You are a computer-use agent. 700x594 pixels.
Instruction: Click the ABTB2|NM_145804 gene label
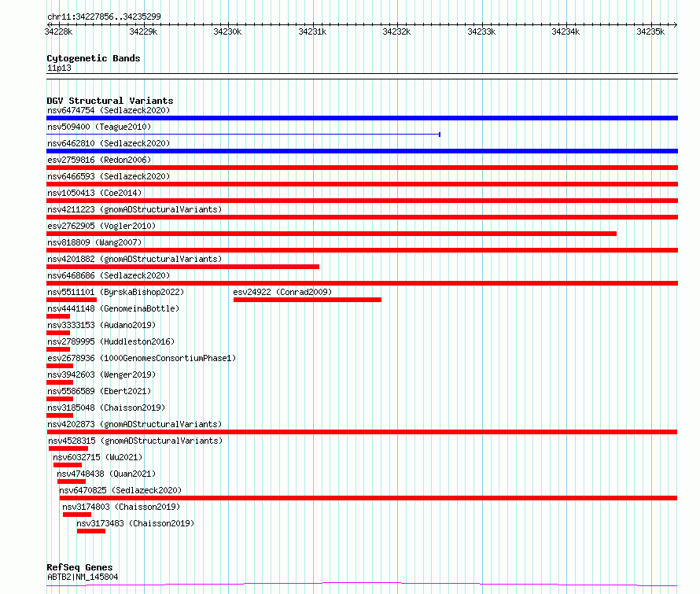click(83, 577)
